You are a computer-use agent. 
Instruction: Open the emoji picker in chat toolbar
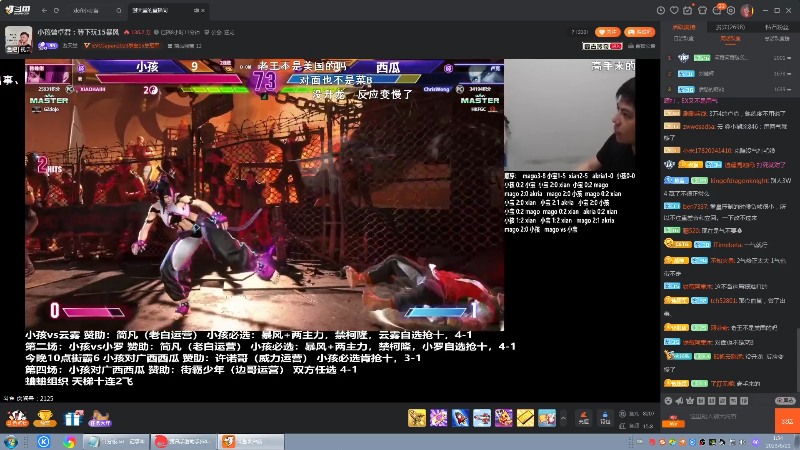click(668, 401)
